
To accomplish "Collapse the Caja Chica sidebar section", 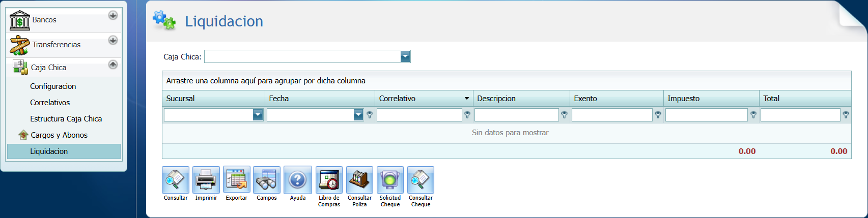I will (113, 65).
